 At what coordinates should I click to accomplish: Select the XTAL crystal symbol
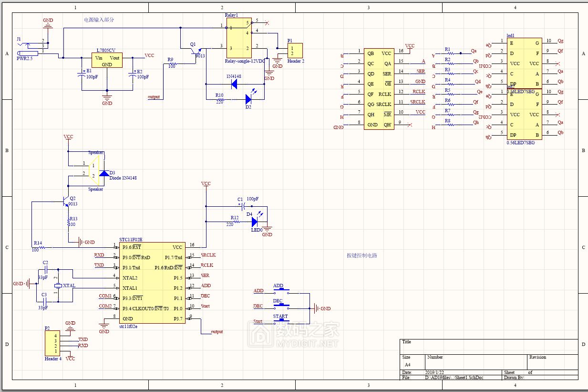click(x=58, y=286)
